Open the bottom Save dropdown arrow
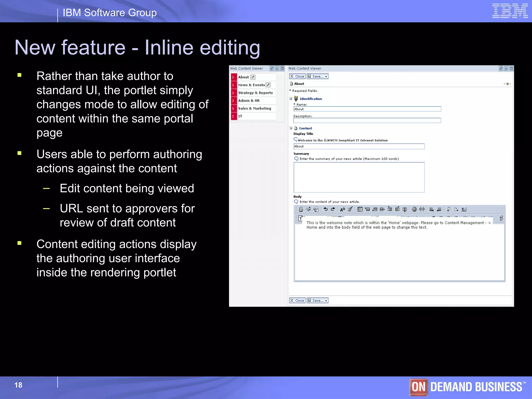 click(x=326, y=301)
